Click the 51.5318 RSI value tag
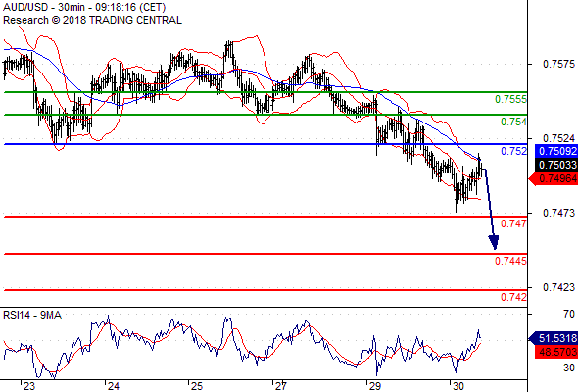 554,338
